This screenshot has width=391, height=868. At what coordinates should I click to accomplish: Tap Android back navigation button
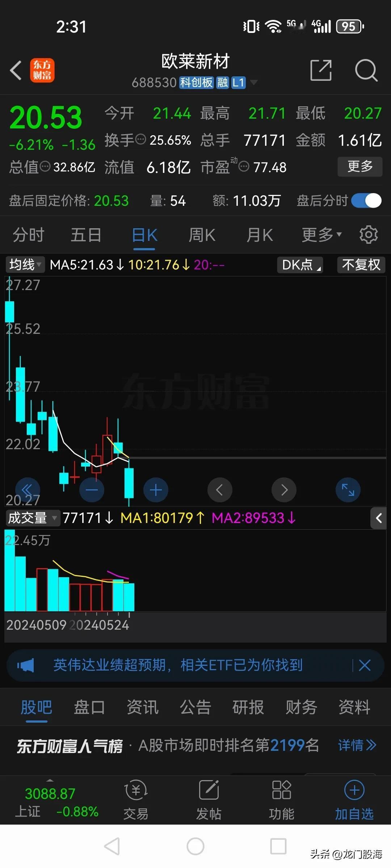(x=112, y=846)
